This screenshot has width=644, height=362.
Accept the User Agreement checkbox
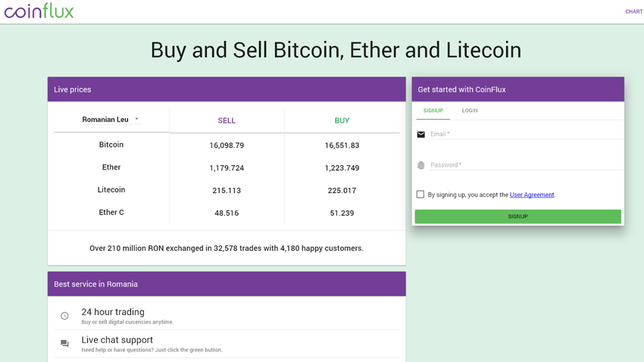[x=420, y=194]
